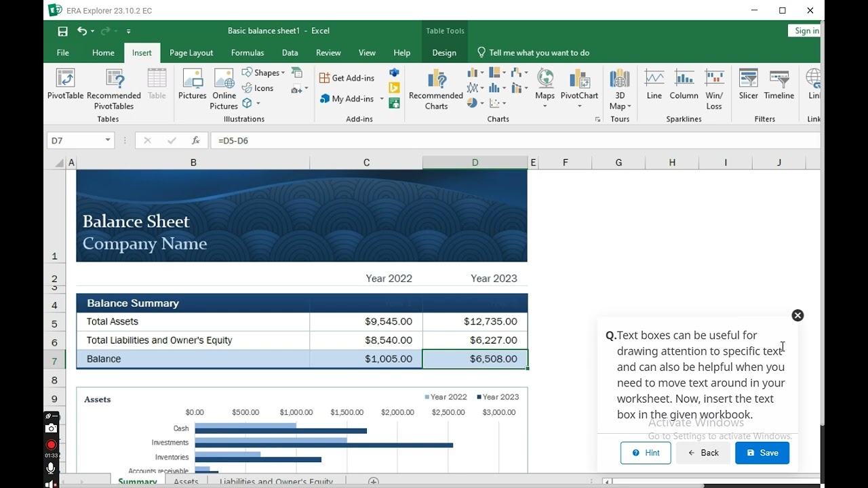The image size is (868, 488).
Task: Open the Table Tools Design tab
Action: pyautogui.click(x=444, y=53)
